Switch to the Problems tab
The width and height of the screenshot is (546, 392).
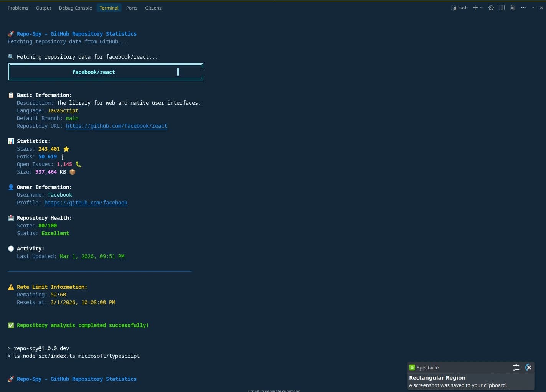18,8
